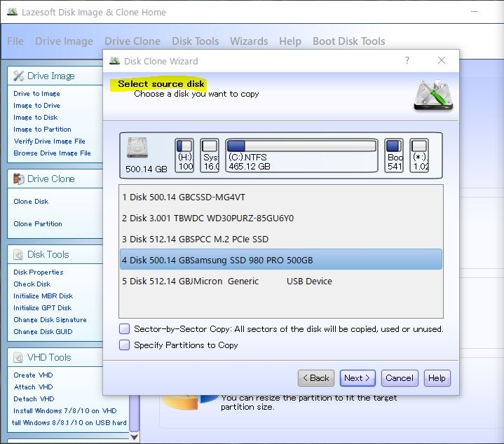Click the 500.14 GB hard disk icon
The image size is (504, 444).
tap(137, 148)
